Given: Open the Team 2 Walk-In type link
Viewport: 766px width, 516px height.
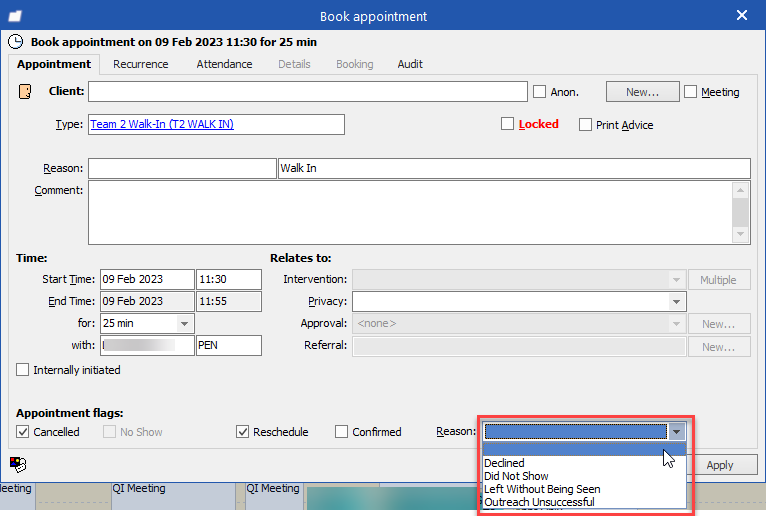Looking at the screenshot, I should coord(161,124).
